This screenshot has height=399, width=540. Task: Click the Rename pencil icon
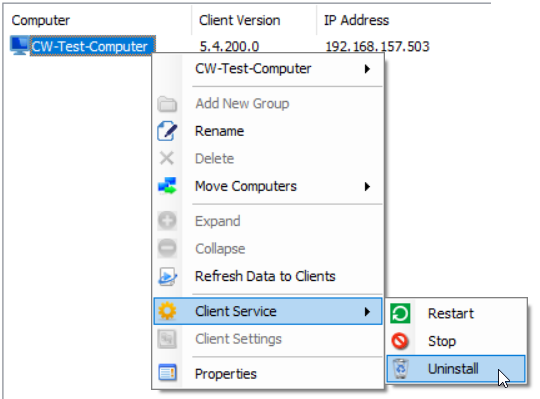[x=167, y=131]
